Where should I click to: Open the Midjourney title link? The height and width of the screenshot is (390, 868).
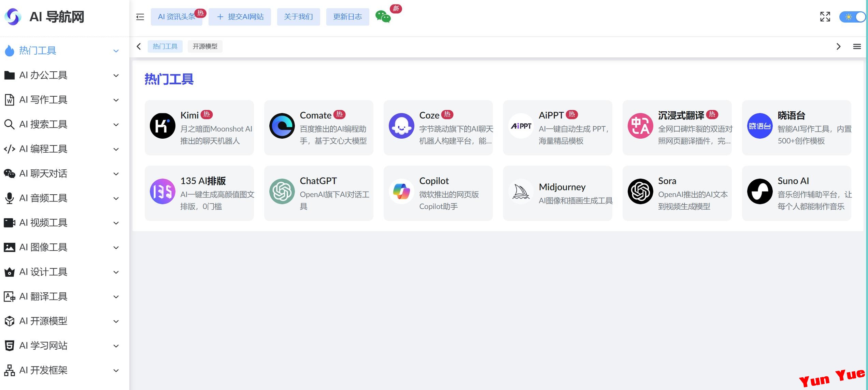pyautogui.click(x=562, y=187)
